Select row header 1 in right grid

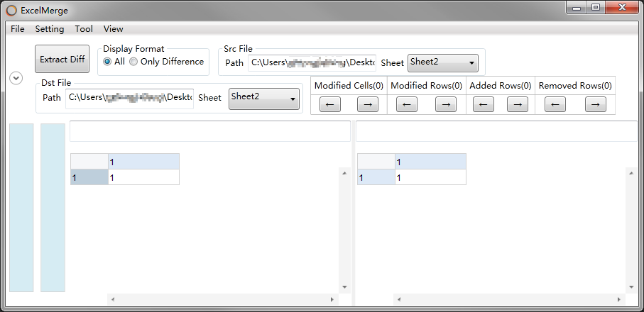pyautogui.click(x=376, y=177)
